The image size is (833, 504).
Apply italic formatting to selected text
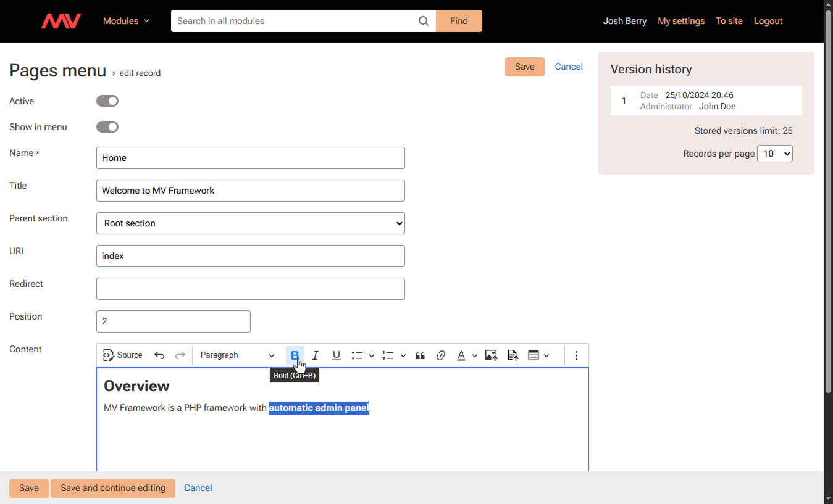coord(316,355)
